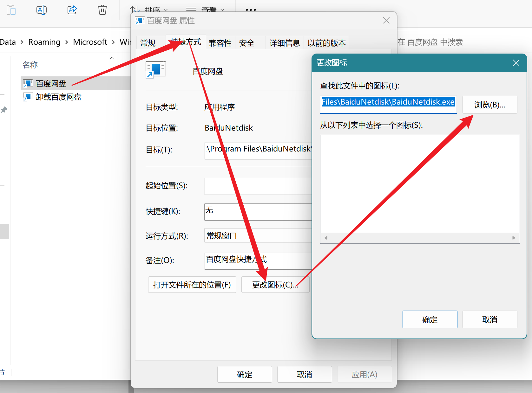Click 确定 in the 更改图标 dialog
The width and height of the screenshot is (532, 393).
(430, 319)
